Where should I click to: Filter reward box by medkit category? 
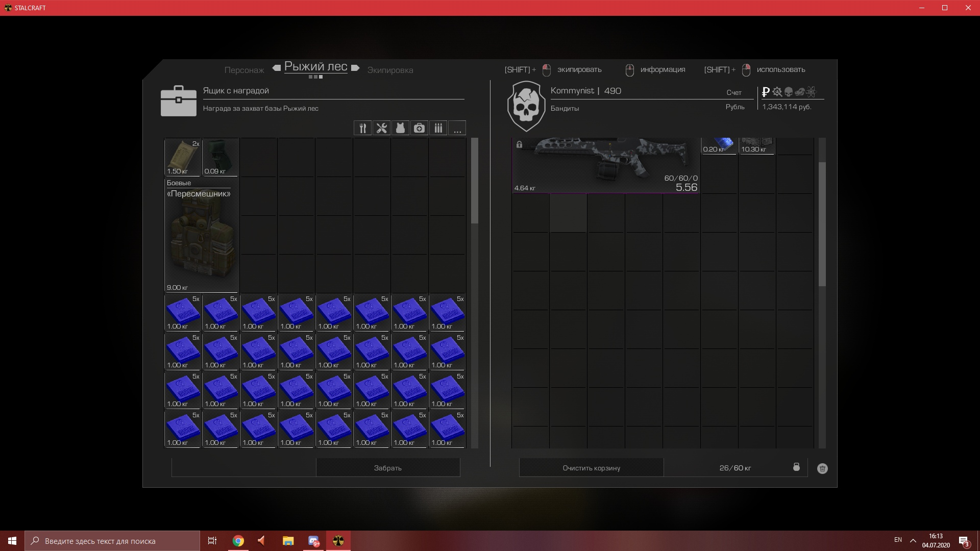419,128
